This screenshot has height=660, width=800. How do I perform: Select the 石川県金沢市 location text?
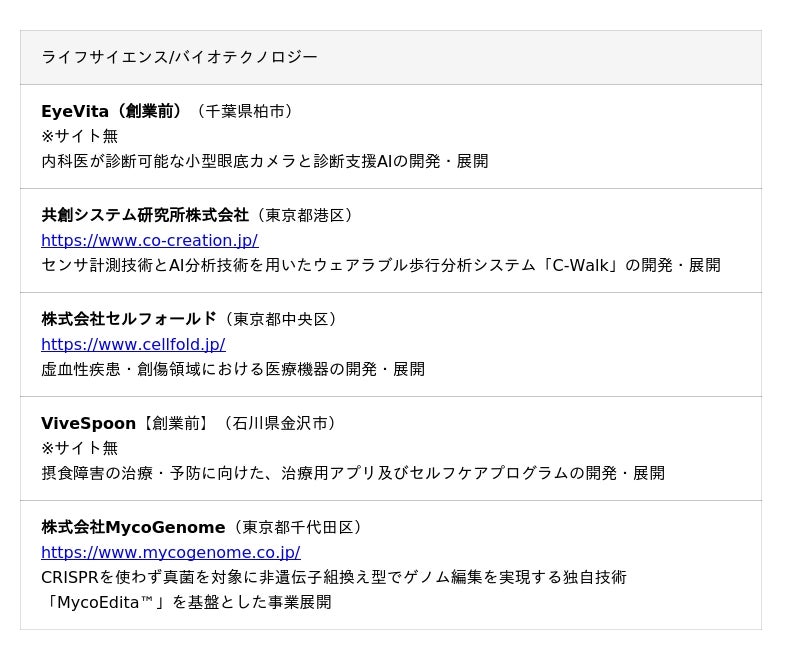point(281,423)
